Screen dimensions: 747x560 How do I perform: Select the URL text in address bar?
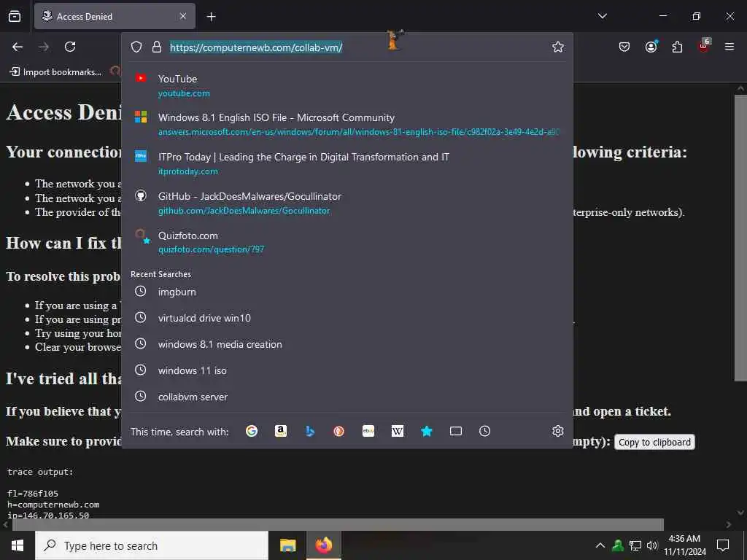pos(256,47)
